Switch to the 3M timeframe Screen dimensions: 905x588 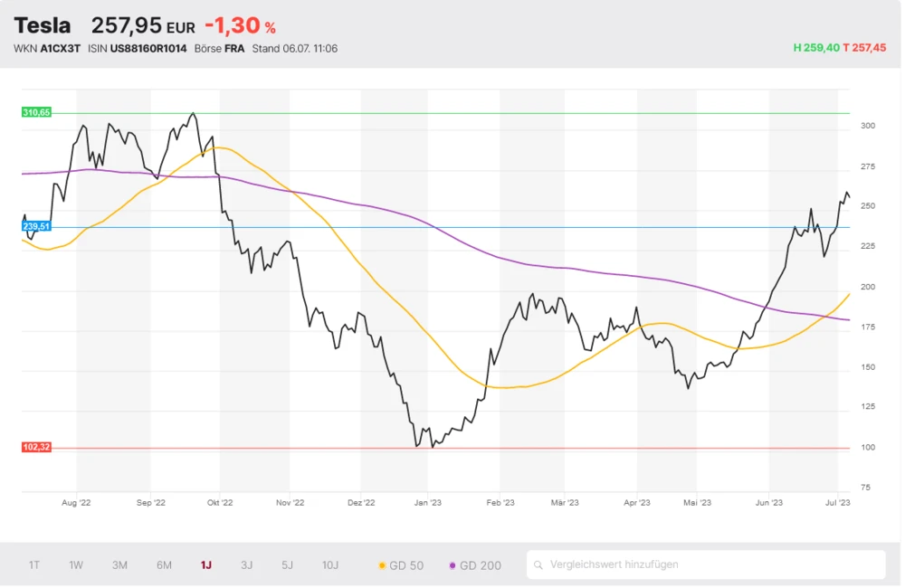[x=119, y=564]
